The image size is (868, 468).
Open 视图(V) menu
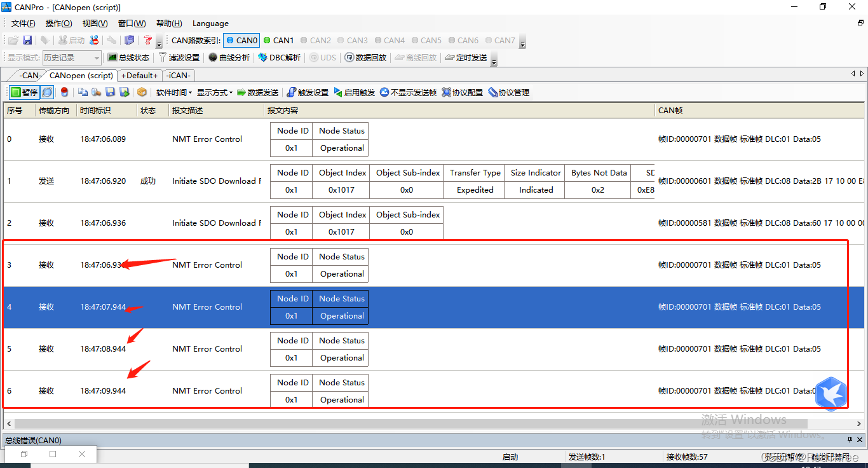(x=95, y=23)
